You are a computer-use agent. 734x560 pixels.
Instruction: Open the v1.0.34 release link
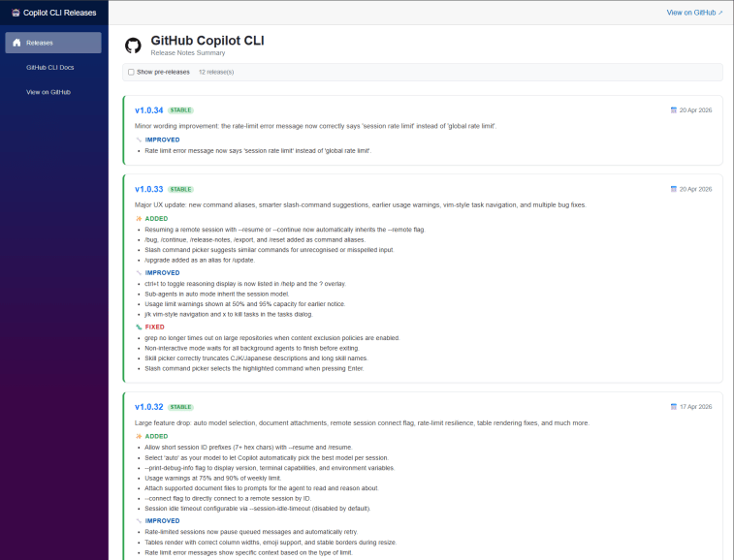(148, 110)
